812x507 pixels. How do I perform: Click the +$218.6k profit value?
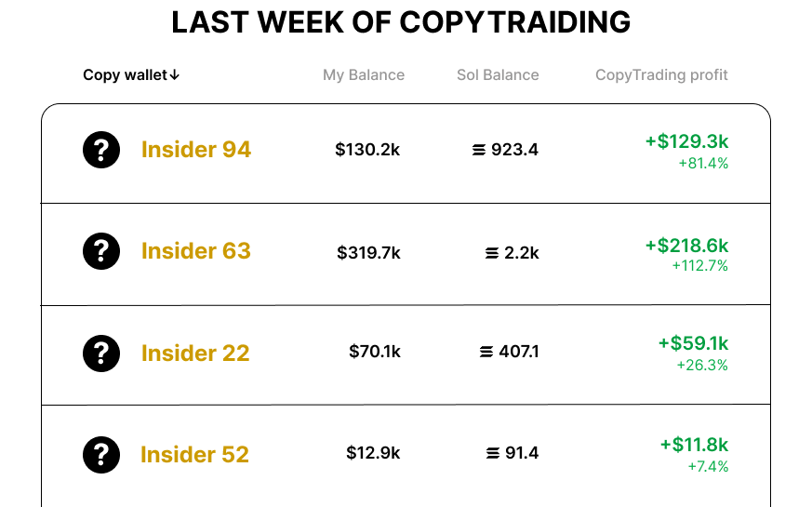click(x=686, y=246)
